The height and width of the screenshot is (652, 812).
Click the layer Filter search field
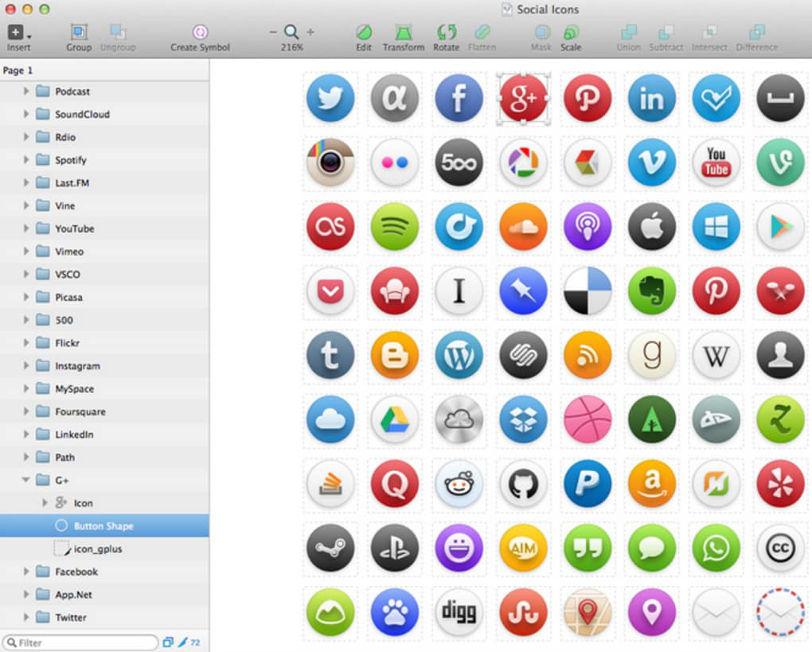tap(80, 642)
